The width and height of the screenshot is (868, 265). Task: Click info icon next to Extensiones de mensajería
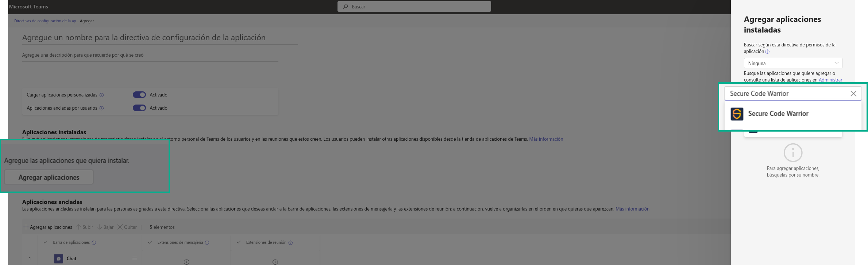tap(207, 243)
